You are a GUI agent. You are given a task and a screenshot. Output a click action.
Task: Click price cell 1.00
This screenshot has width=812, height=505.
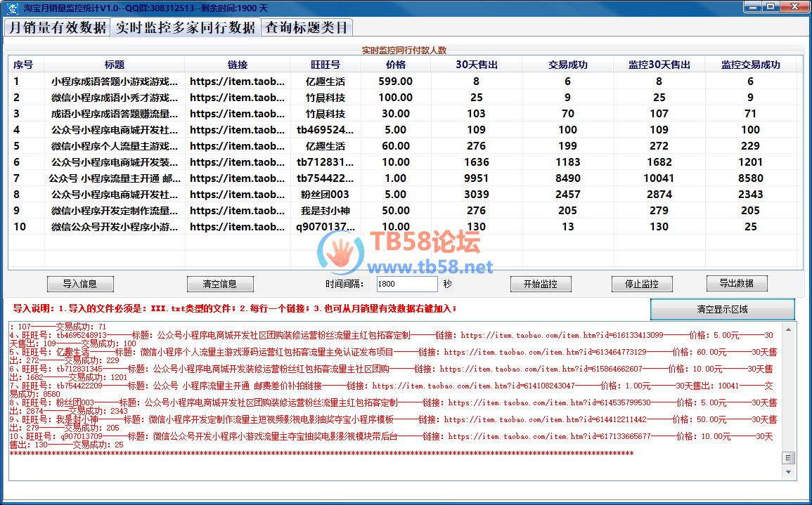[x=396, y=178]
